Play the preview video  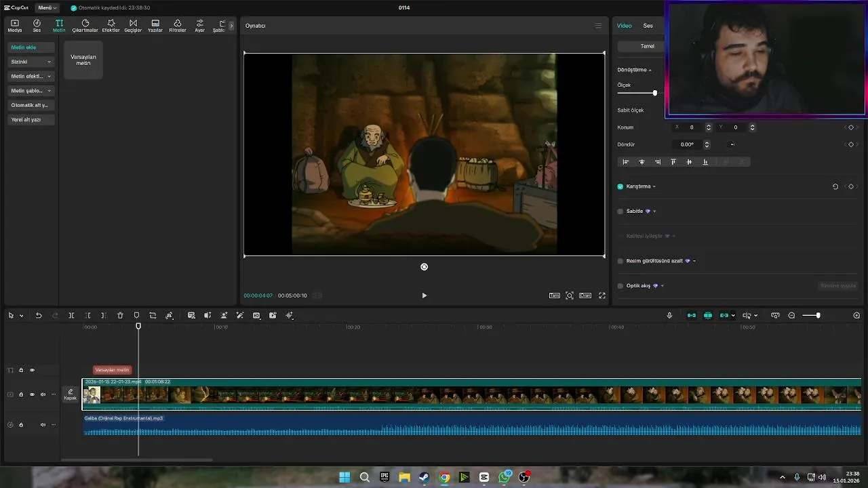point(425,296)
